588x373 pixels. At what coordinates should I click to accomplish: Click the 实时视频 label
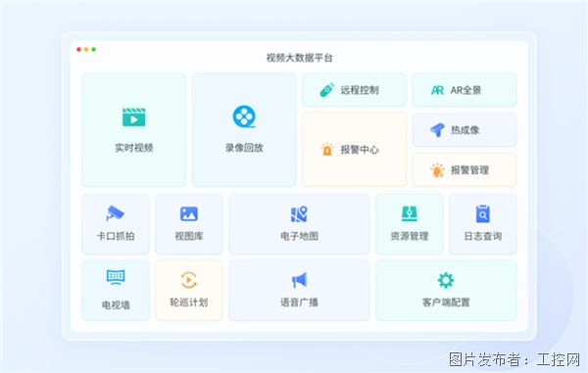tap(134, 148)
